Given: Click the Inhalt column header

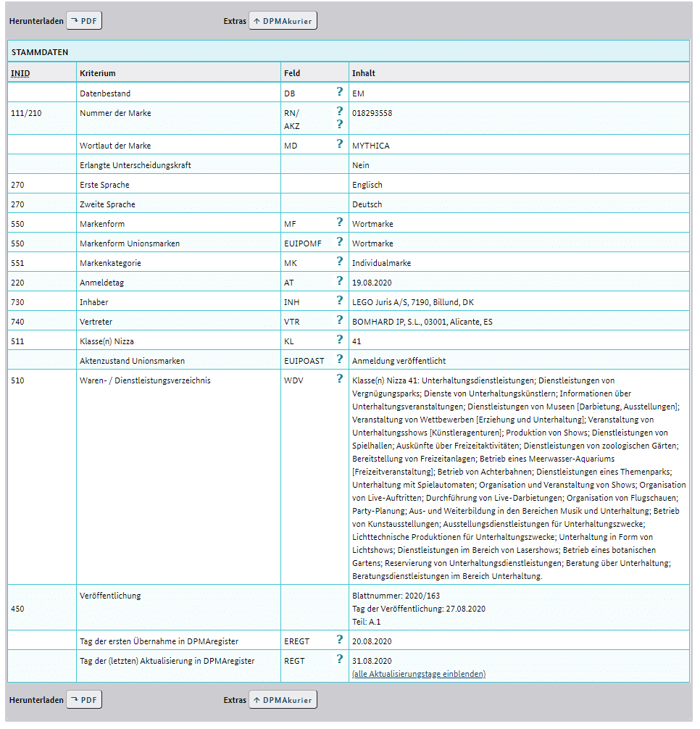Looking at the screenshot, I should click(x=364, y=73).
